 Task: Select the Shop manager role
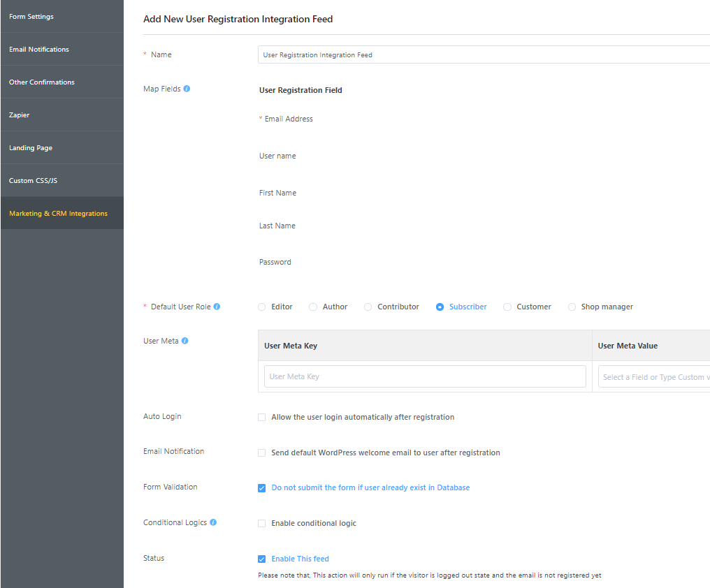(572, 307)
